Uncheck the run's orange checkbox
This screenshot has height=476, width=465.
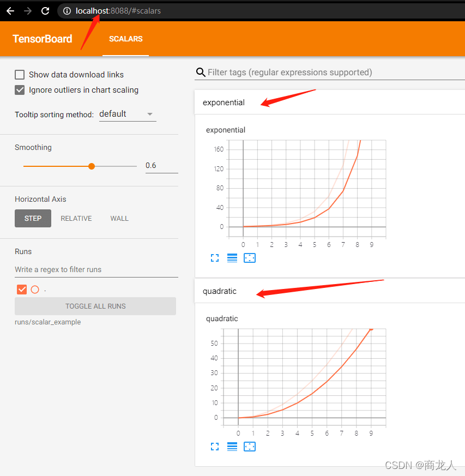tap(22, 290)
